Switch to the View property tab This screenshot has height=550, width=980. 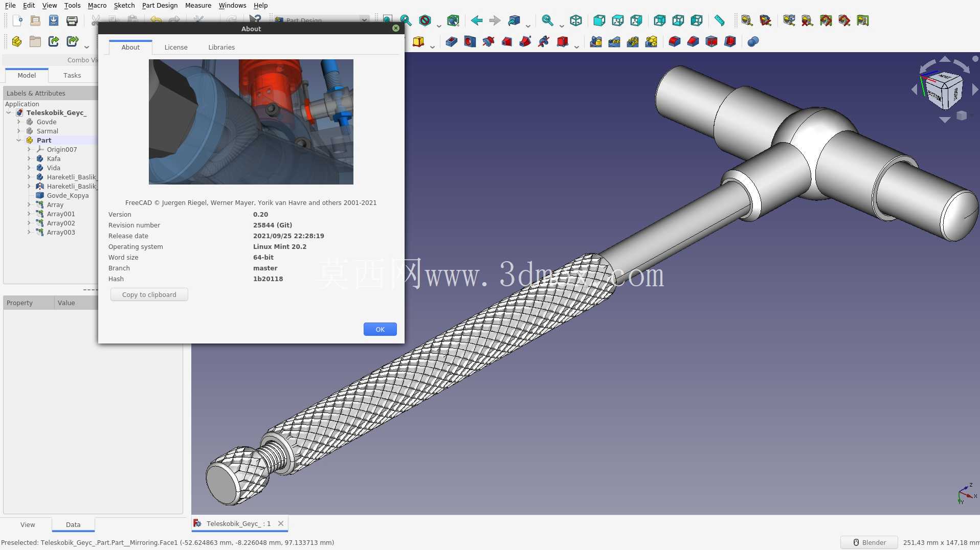tap(28, 524)
